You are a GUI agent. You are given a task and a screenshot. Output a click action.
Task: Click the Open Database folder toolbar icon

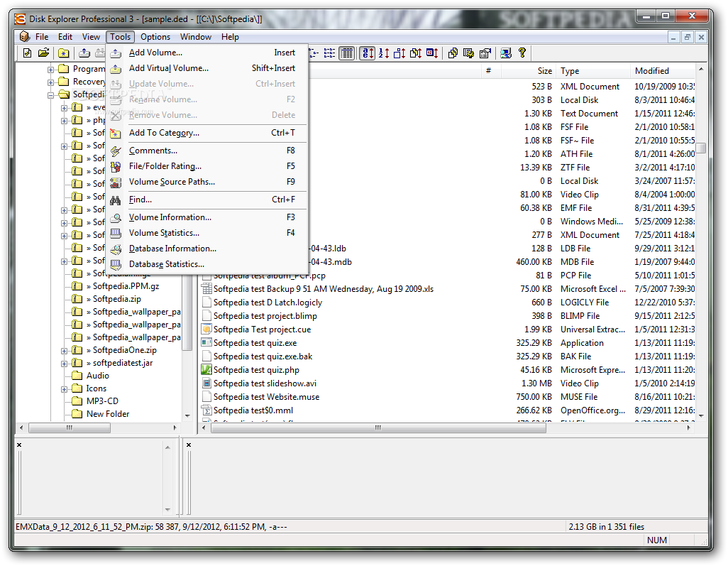(x=44, y=53)
